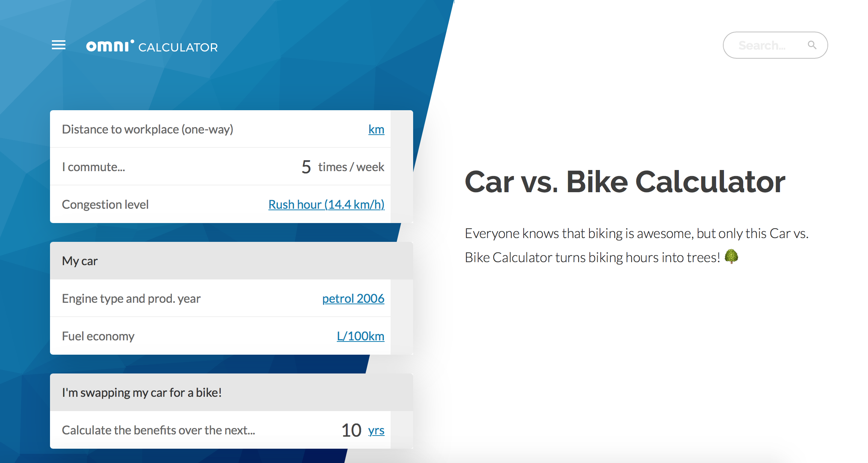Select the My car section header
Viewport: 868px width, 463px height.
pos(80,261)
